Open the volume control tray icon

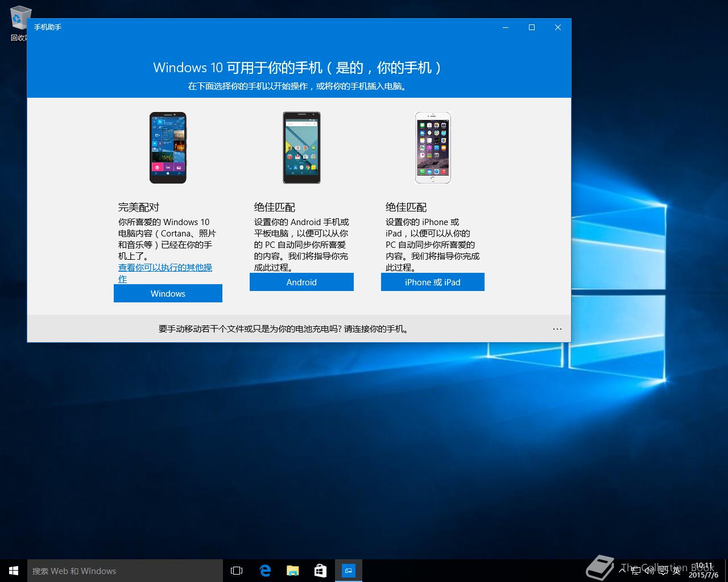(x=650, y=571)
